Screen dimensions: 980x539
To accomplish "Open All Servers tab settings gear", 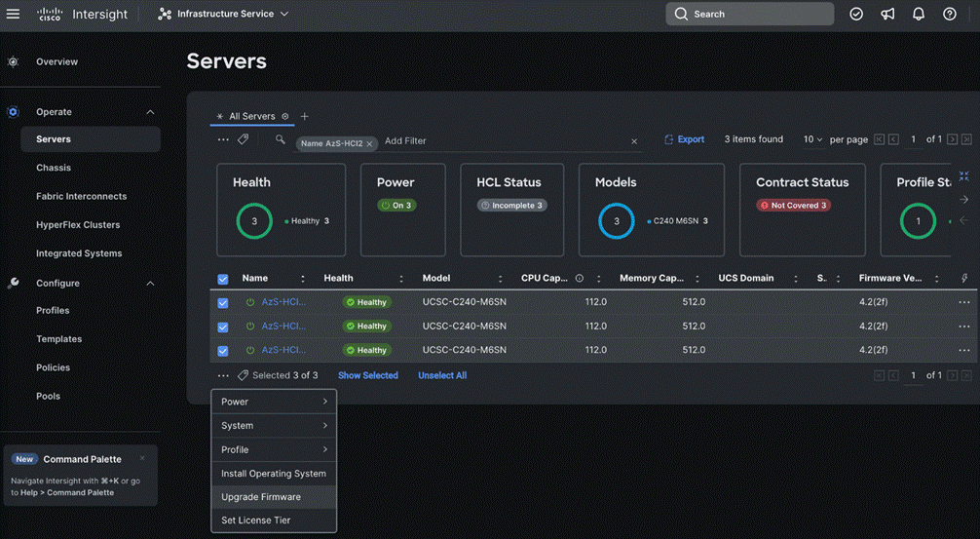I will (285, 116).
